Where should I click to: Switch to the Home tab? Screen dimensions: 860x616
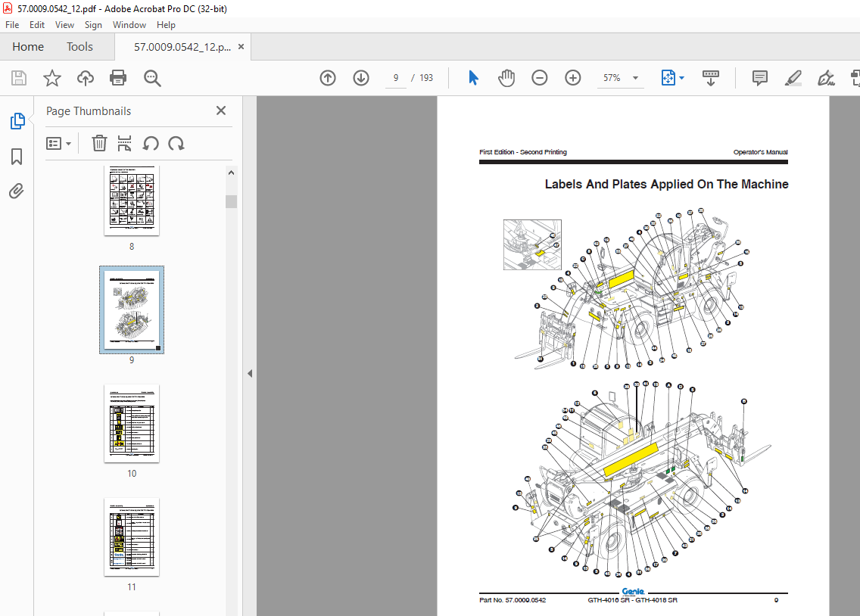28,47
